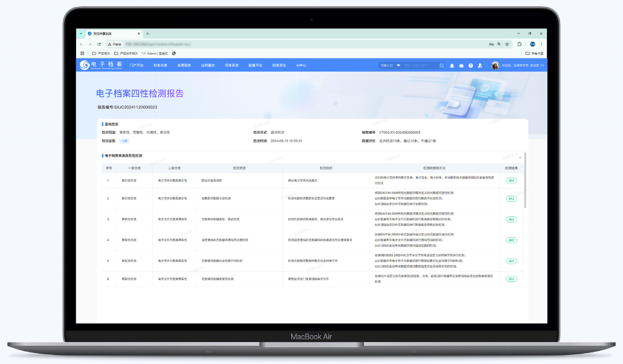Click the notification bell icon
The height and width of the screenshot is (364, 623).
point(452,66)
